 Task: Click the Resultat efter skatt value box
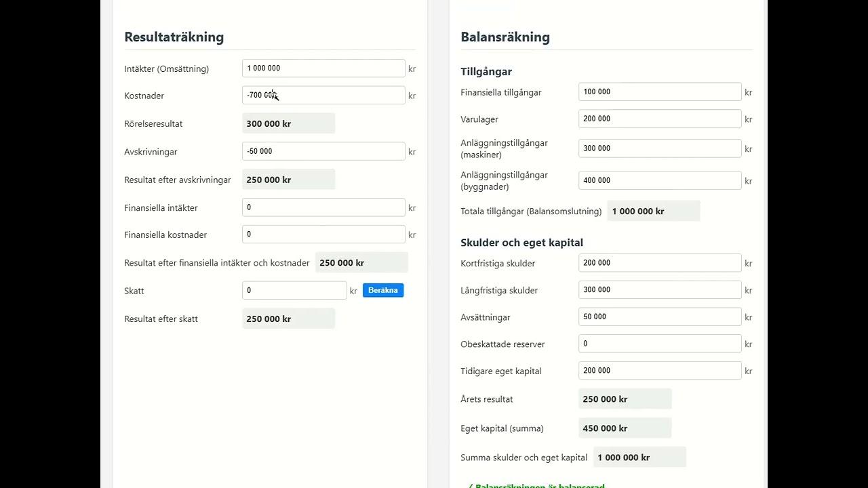coord(288,319)
